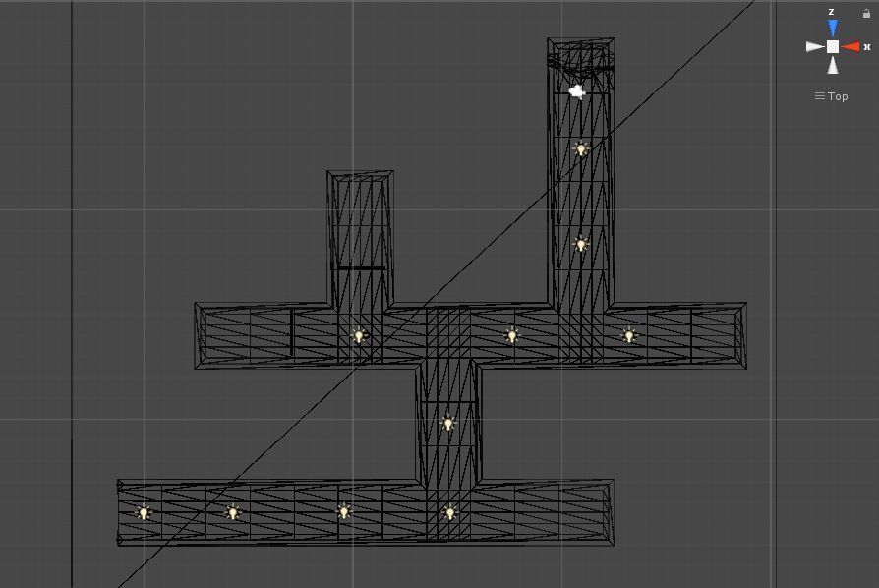
Task: Select the rightmost light in the middle horizontal corridor
Action: [629, 335]
